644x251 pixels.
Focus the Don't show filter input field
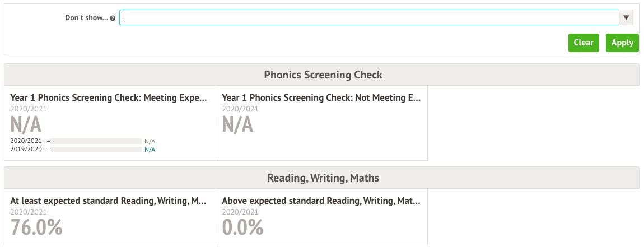[369, 18]
